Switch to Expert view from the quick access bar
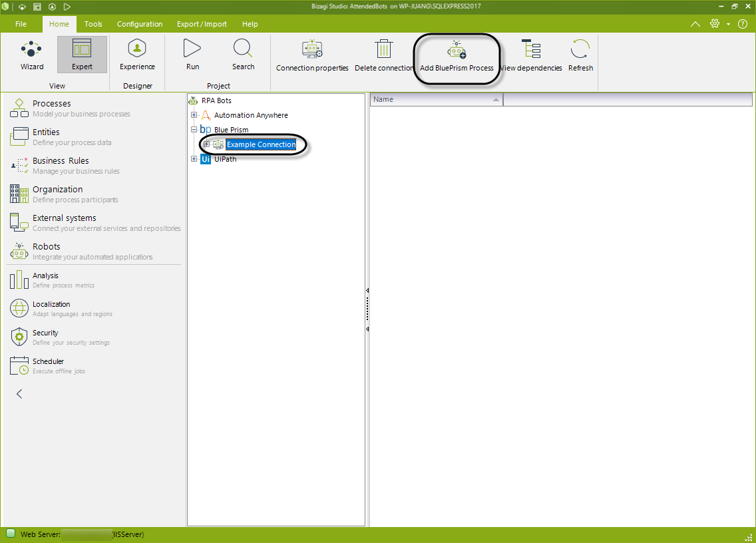The height and width of the screenshot is (543, 756). (x=37, y=7)
